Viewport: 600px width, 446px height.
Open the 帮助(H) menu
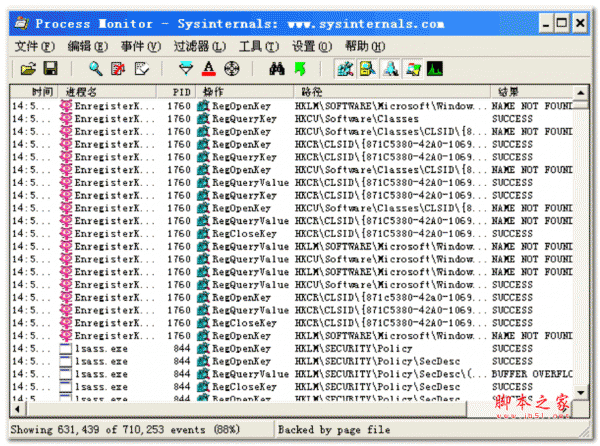pyautogui.click(x=365, y=46)
